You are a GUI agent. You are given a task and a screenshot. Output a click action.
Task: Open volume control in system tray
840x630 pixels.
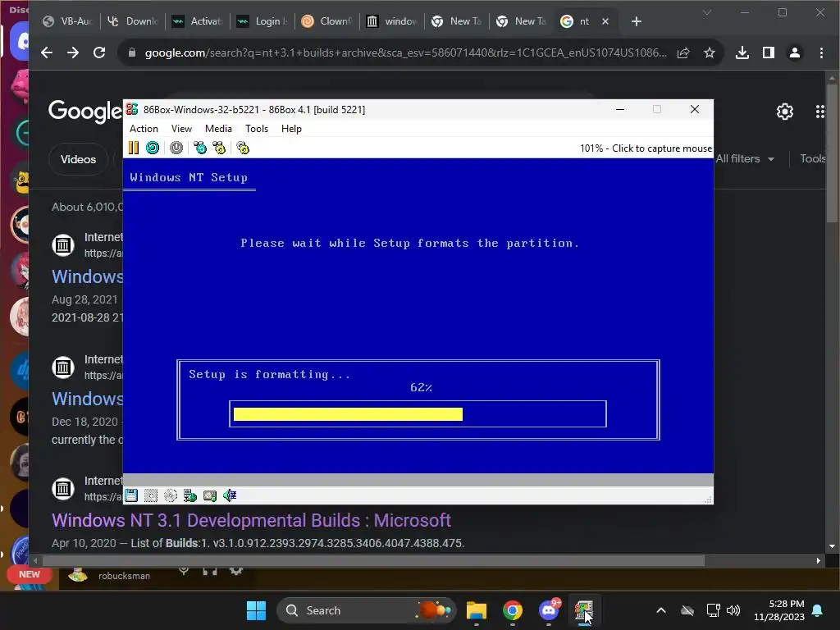click(733, 610)
